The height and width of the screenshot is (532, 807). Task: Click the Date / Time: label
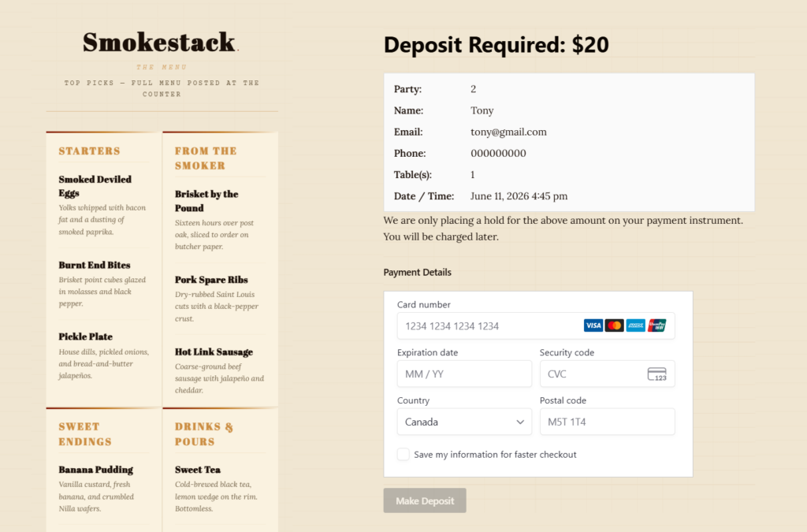point(424,196)
